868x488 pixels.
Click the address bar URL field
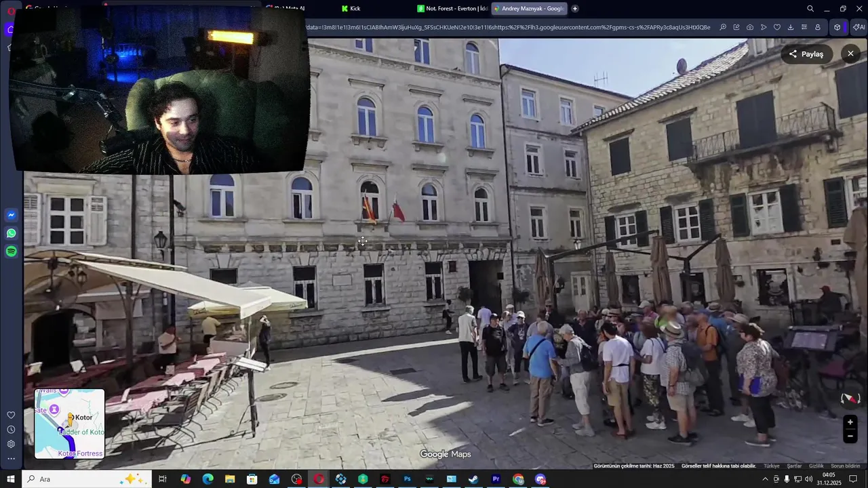tap(509, 27)
